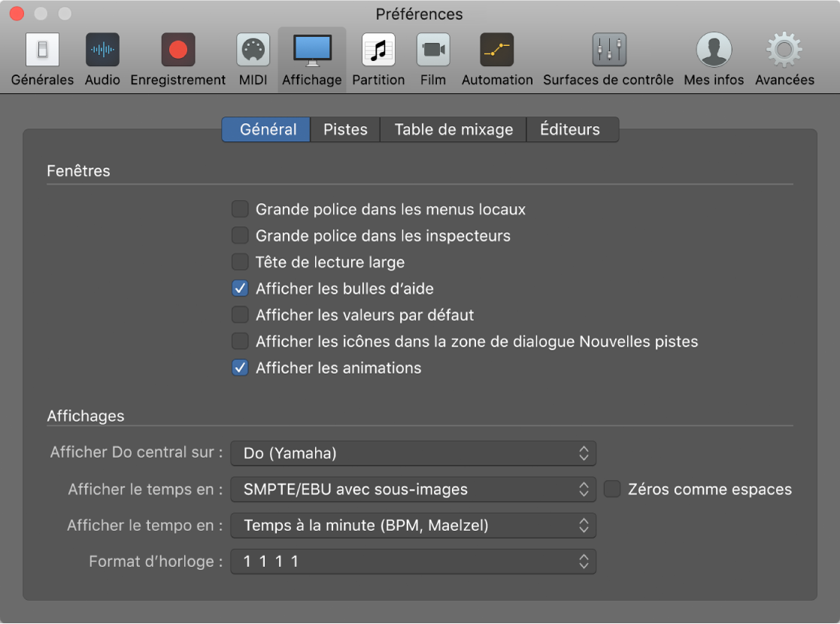Open the Afficher le temps en dropdown
Screen dimensions: 840x624
[x=413, y=489]
